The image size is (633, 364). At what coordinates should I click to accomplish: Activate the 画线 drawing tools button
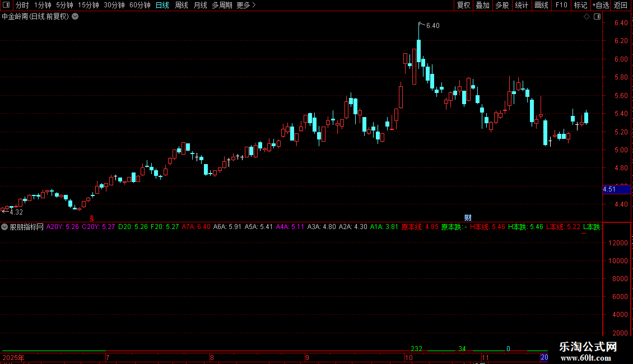click(541, 5)
